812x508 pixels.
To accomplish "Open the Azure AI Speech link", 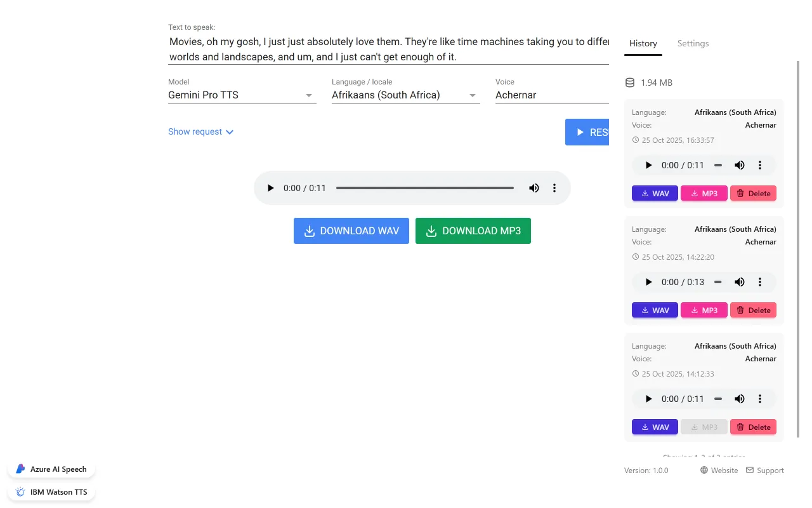I will (51, 469).
